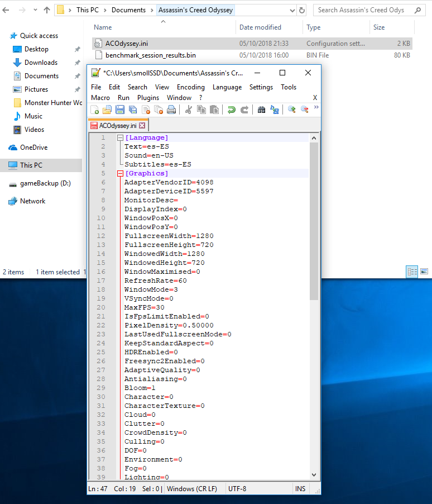This screenshot has width=432, height=504.
Task: Open Monster Hunter folder in sidebar
Action: [x=47, y=103]
